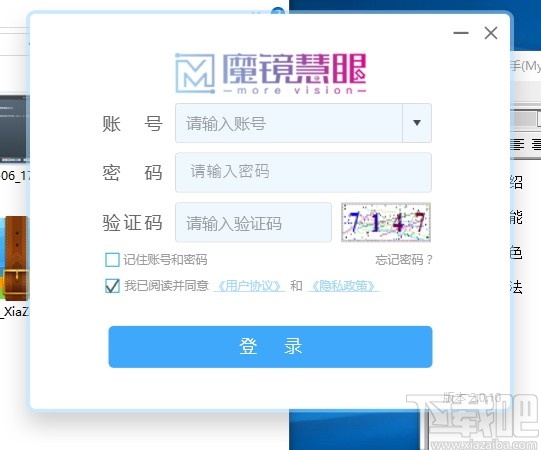Close the login dialog

pos(491,33)
